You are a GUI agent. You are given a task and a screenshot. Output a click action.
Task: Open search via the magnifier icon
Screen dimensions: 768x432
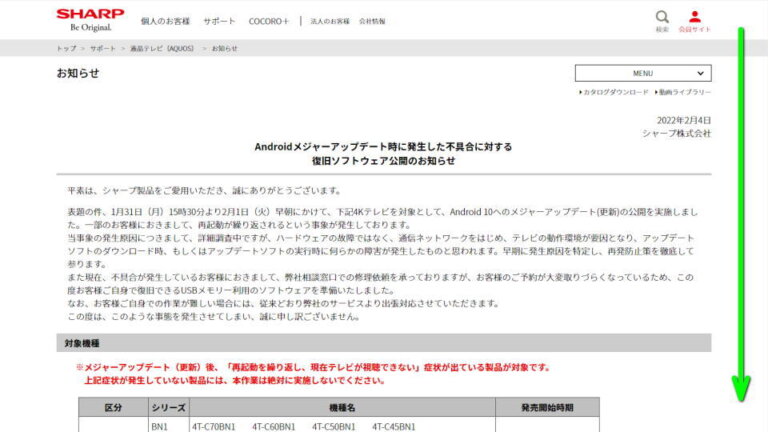662,19
